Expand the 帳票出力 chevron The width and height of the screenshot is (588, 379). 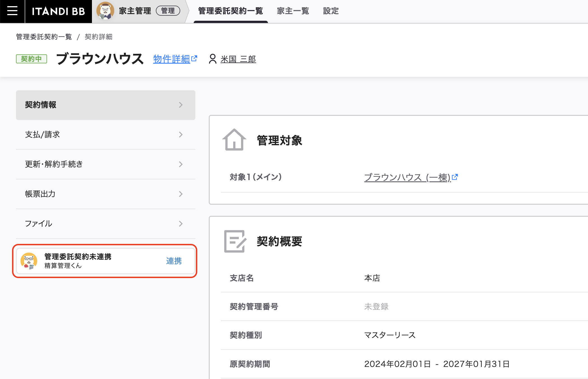coord(181,194)
